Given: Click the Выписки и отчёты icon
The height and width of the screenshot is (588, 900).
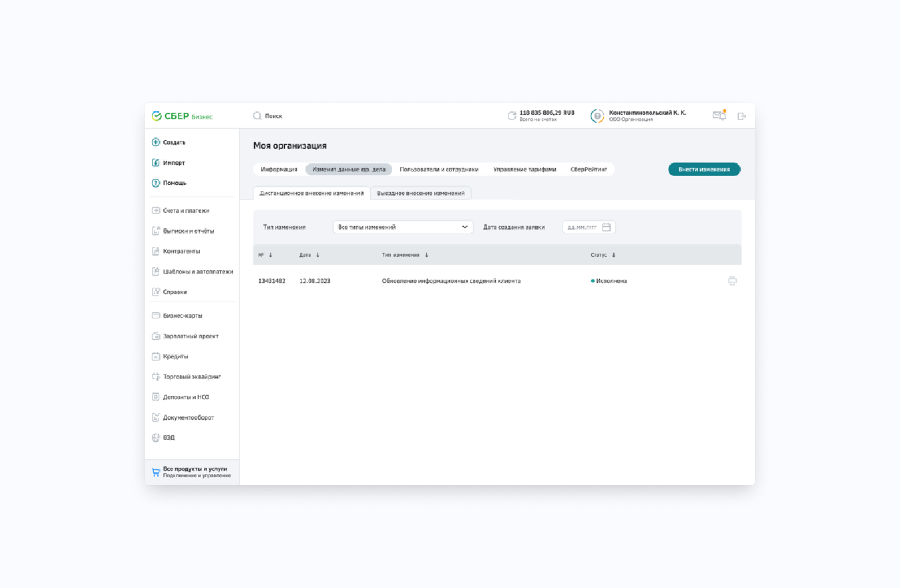Looking at the screenshot, I should point(155,231).
